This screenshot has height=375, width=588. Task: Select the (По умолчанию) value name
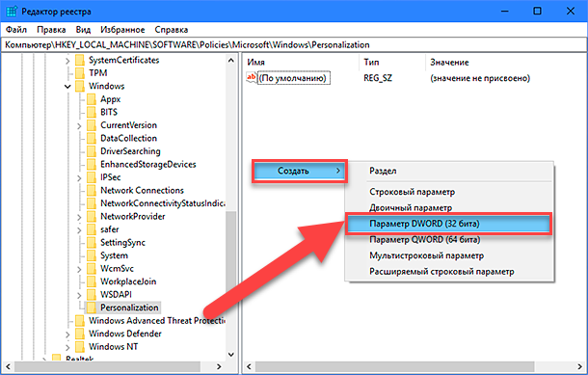pos(294,78)
